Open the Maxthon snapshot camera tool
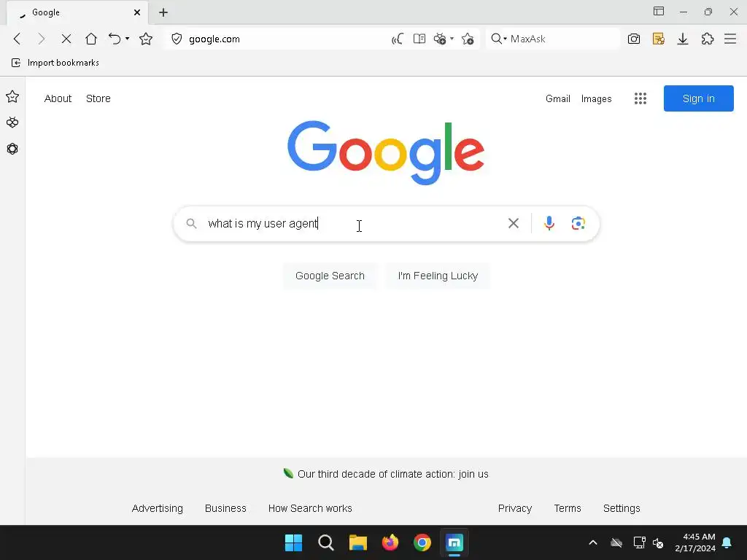The height and width of the screenshot is (560, 747). click(x=634, y=39)
